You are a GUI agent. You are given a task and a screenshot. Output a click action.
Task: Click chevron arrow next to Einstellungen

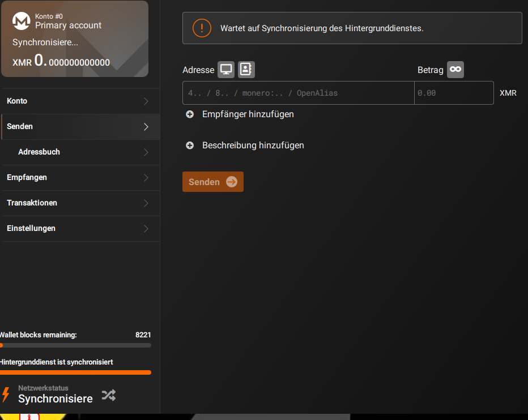pos(146,229)
